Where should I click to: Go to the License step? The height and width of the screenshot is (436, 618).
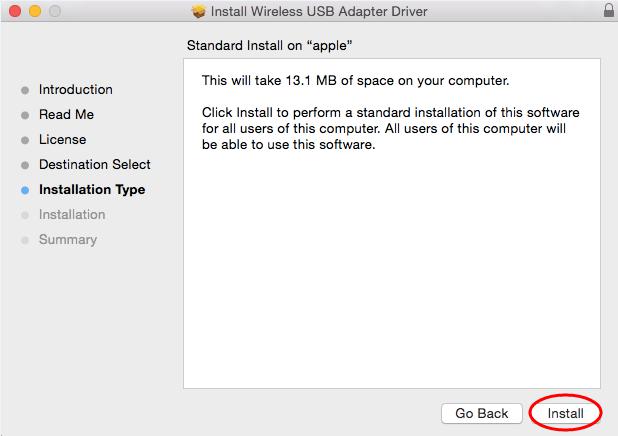pos(62,140)
